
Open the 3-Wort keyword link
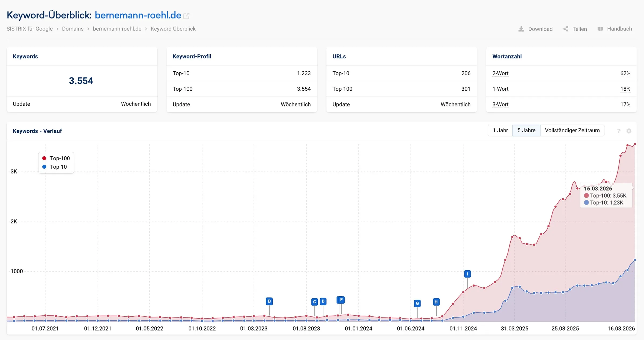pos(500,104)
